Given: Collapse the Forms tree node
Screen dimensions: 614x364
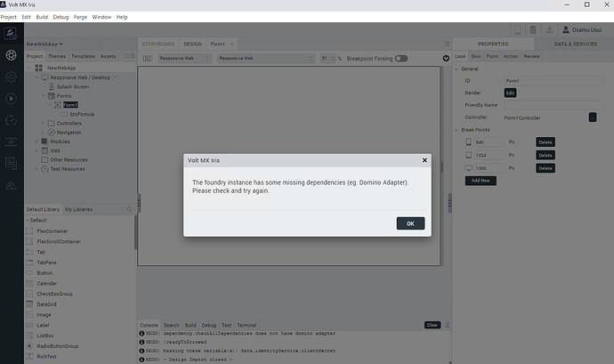Looking at the screenshot, I should coord(43,95).
